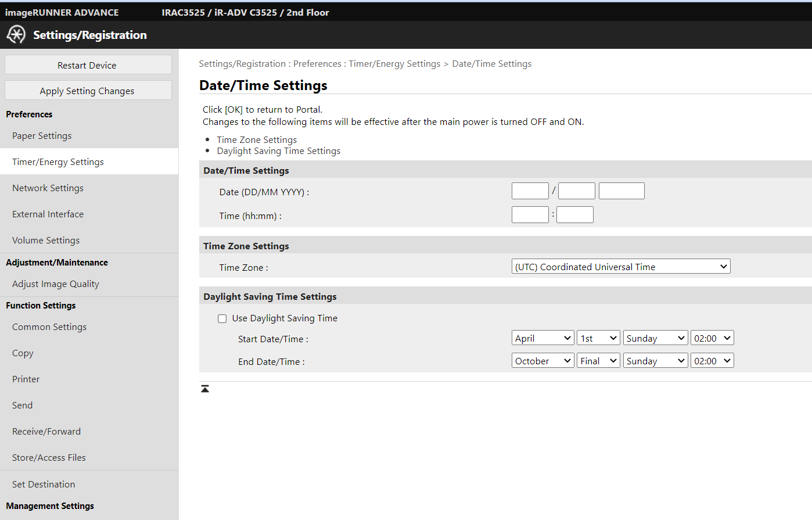Viewport: 812px width, 520px height.
Task: Open the end month dropdown showing October
Action: pos(542,361)
